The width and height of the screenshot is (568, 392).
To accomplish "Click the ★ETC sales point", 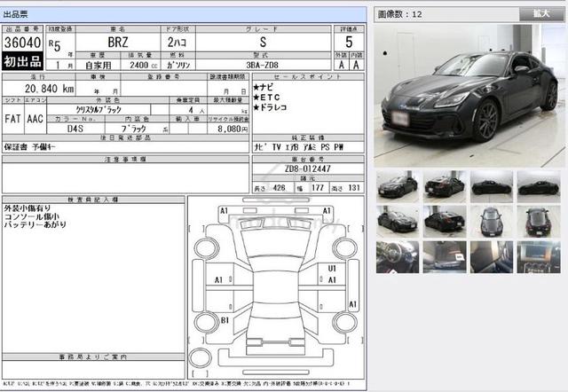I will 266,98.
